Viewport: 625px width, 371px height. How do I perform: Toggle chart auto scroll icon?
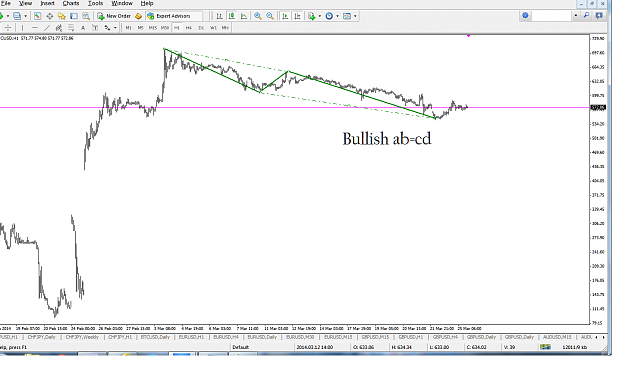(x=285, y=16)
